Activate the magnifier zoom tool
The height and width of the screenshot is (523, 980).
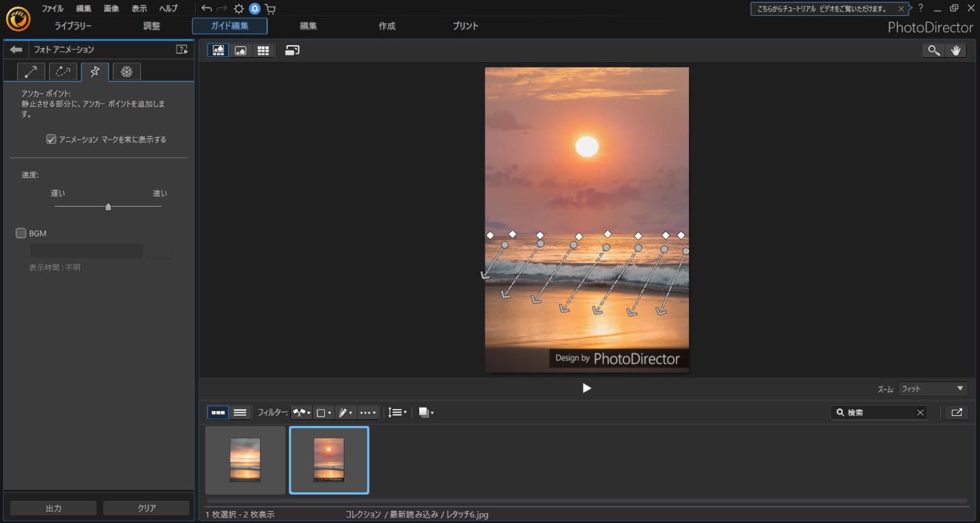933,51
